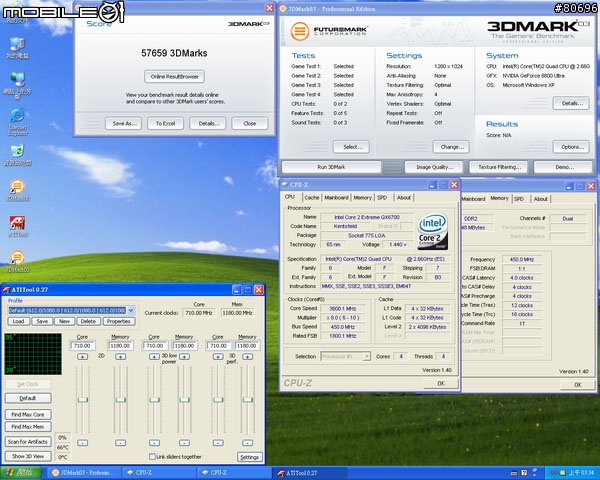The width and height of the screenshot is (600, 480).
Task: Click the minus below the 2D Core slider
Action: (x=82, y=442)
